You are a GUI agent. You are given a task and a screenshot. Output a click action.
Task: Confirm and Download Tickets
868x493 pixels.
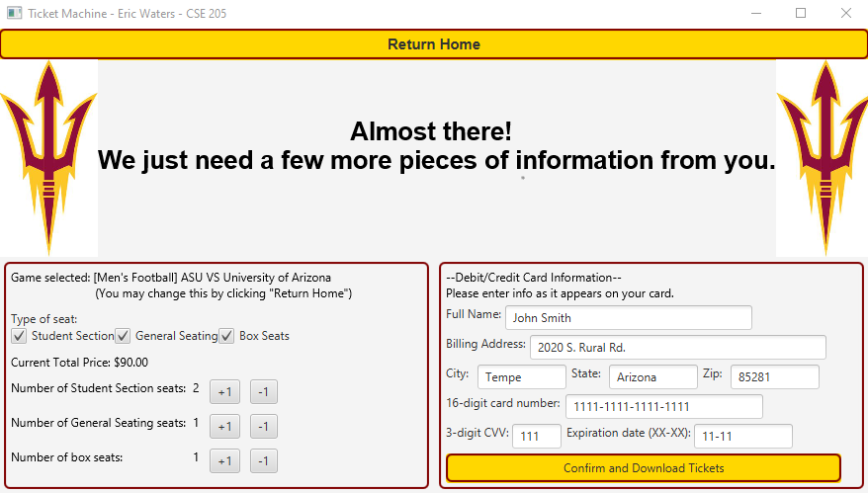tap(644, 468)
